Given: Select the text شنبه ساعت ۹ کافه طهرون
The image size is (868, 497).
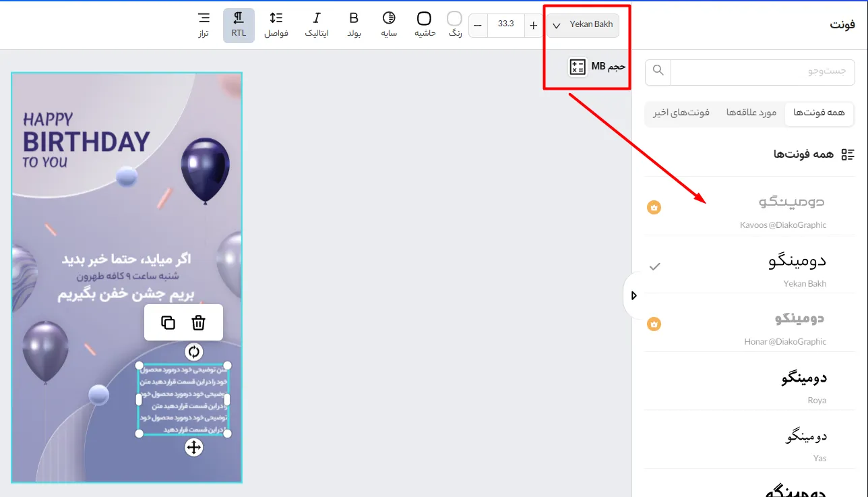Looking at the screenshot, I should 127,276.
